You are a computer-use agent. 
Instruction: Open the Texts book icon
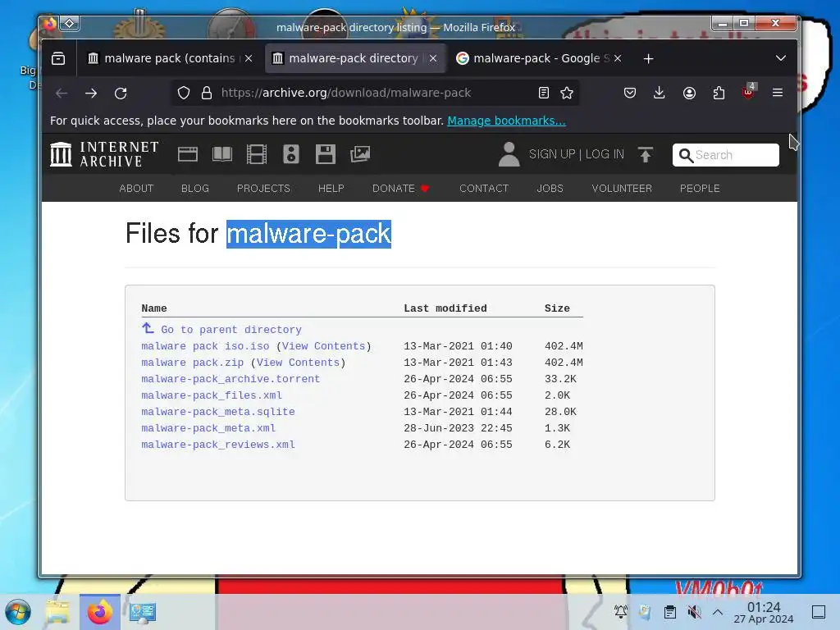[222, 154]
